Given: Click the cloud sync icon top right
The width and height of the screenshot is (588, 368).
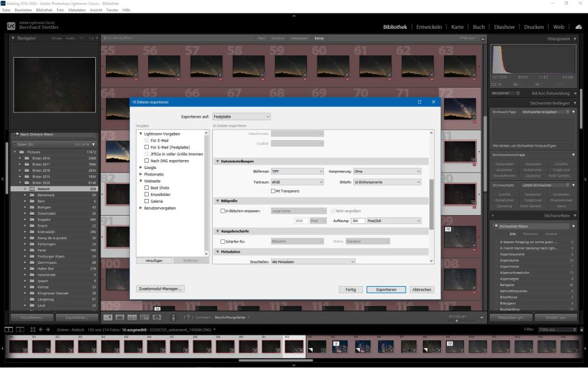Looking at the screenshot, I should click(x=579, y=26).
